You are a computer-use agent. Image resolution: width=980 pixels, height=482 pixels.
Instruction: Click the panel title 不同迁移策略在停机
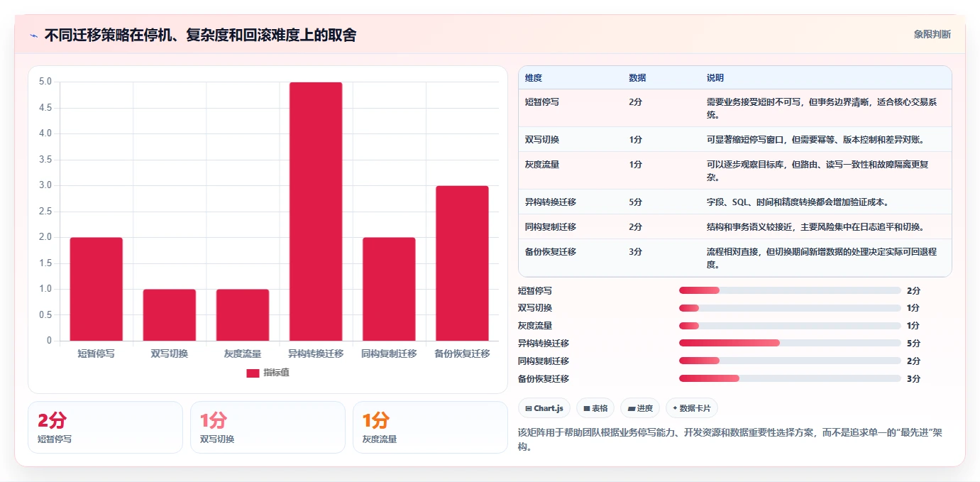200,35
